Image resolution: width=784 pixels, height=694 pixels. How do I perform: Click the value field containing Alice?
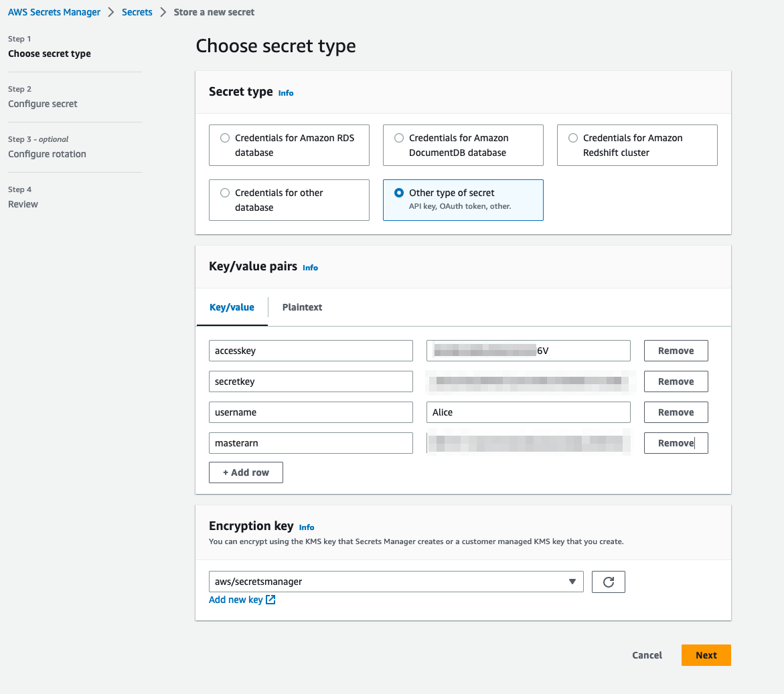(x=528, y=412)
